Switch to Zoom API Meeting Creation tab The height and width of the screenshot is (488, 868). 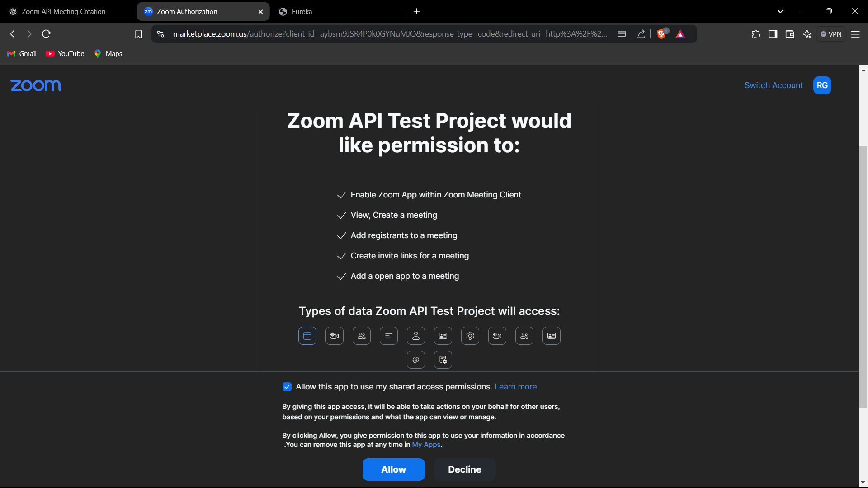tap(64, 12)
